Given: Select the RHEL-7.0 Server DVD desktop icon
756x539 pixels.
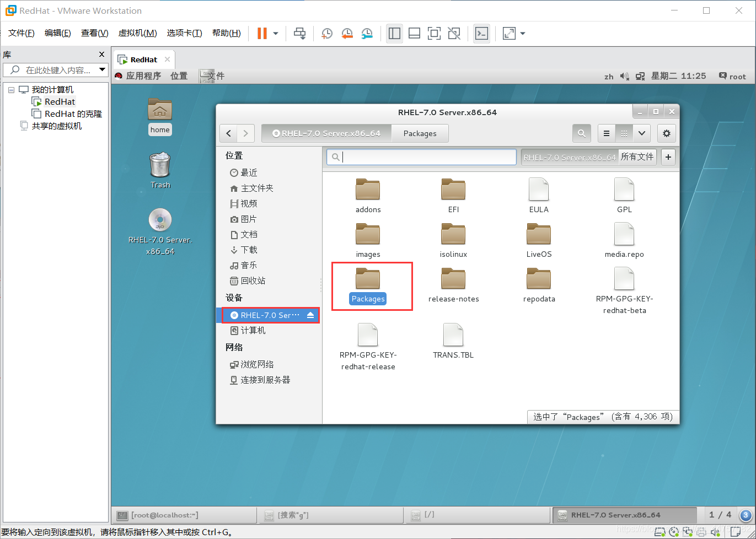Looking at the screenshot, I should (x=160, y=232).
